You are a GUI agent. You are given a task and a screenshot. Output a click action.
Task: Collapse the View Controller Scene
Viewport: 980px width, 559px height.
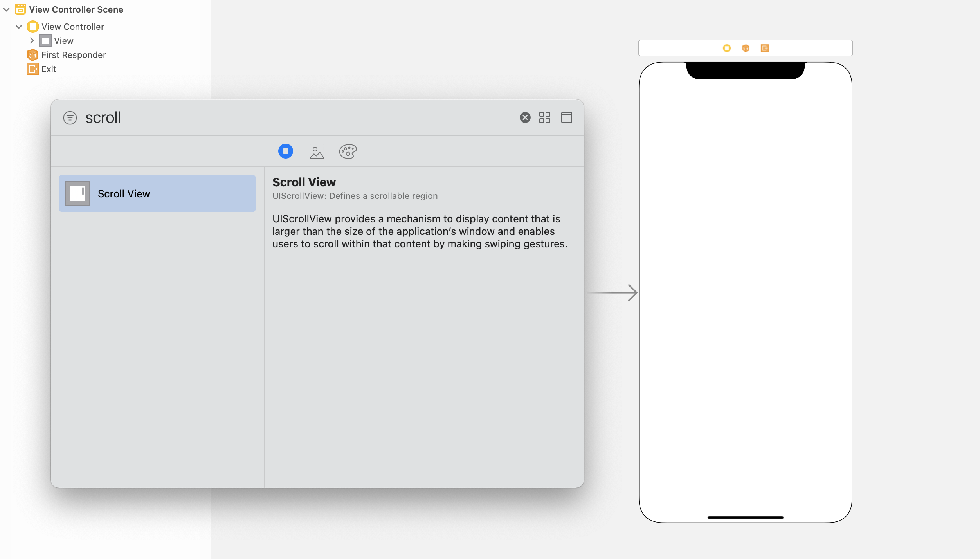tap(7, 9)
